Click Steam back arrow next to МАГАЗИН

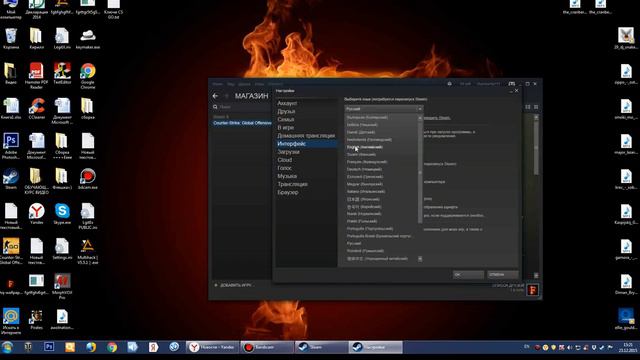click(216, 96)
